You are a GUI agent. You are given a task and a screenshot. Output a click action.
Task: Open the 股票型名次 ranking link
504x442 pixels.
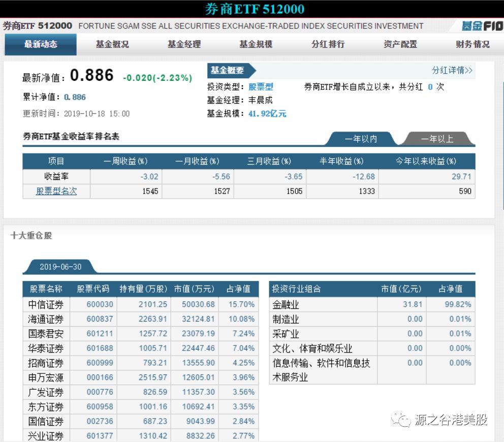click(56, 191)
